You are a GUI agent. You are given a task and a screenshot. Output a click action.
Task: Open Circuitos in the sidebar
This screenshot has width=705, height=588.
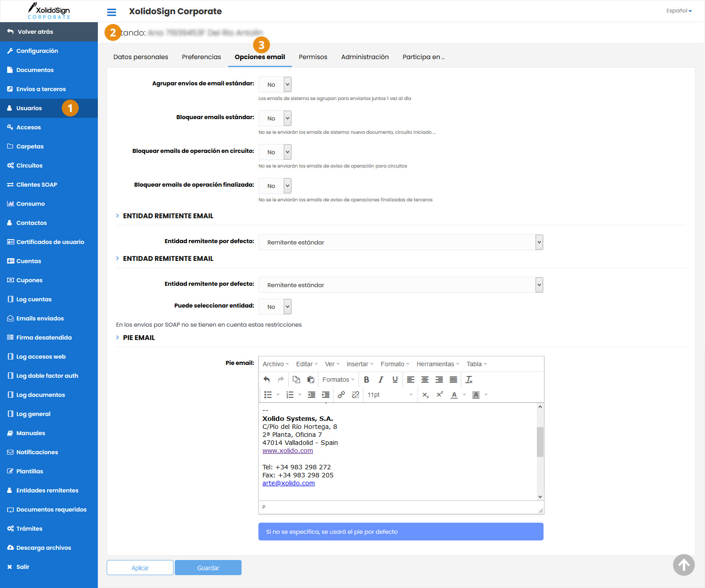tap(49, 165)
